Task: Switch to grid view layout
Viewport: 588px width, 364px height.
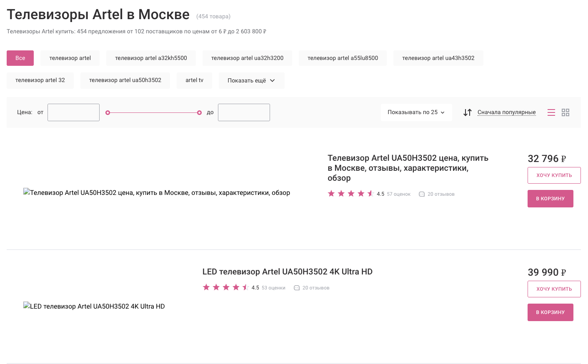Action: click(565, 112)
